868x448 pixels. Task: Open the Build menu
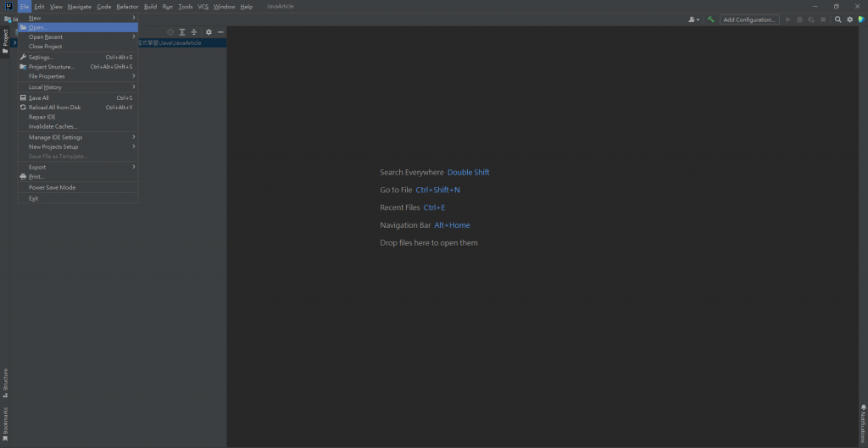(150, 7)
